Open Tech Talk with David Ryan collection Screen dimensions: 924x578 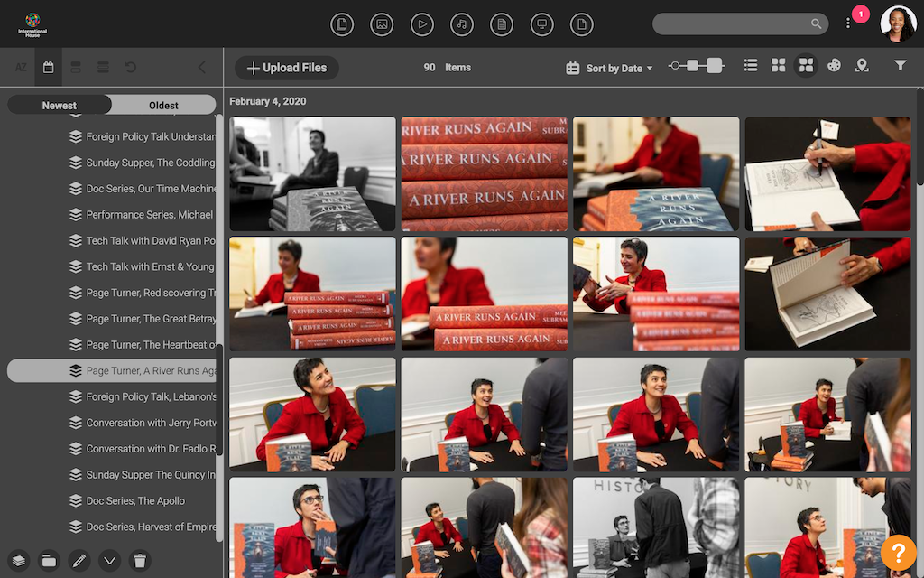[142, 240]
